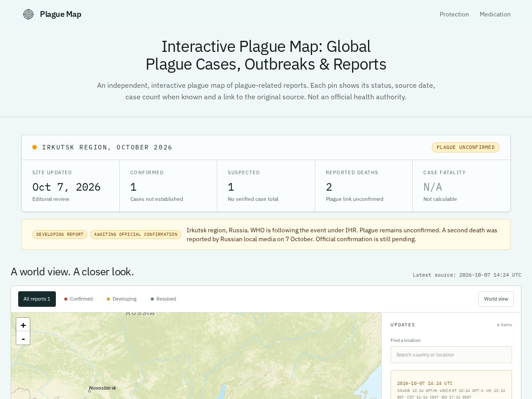
Task: Click the Plague Unconfirmed badge
Action: [x=465, y=147]
